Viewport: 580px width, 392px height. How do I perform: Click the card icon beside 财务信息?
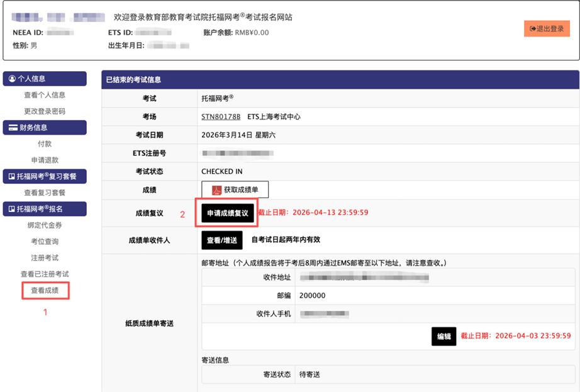[x=13, y=128]
